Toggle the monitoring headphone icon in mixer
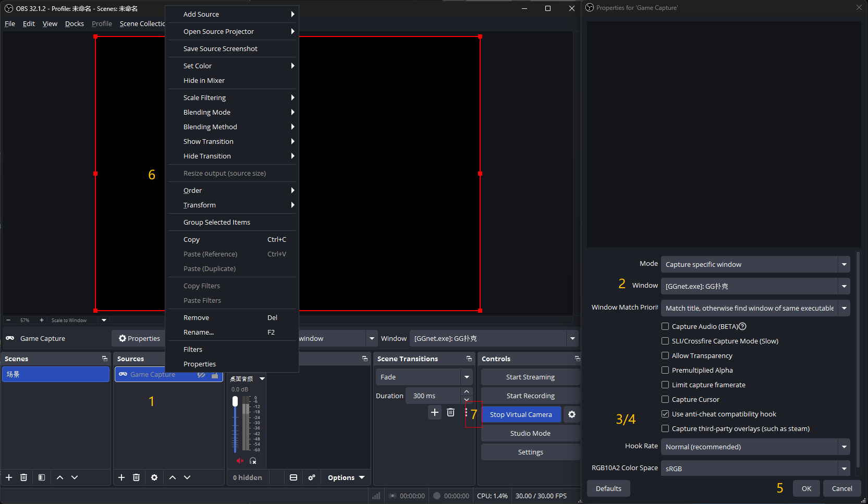Viewport: 868px width, 504px height. [253, 461]
